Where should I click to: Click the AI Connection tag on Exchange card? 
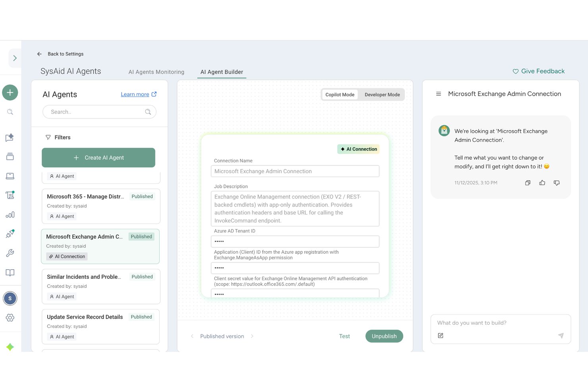(67, 257)
